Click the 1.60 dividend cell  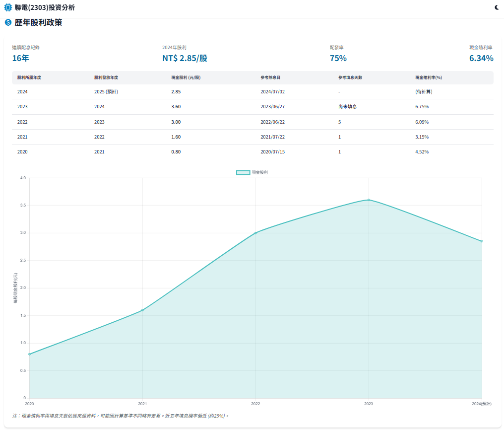click(x=176, y=137)
